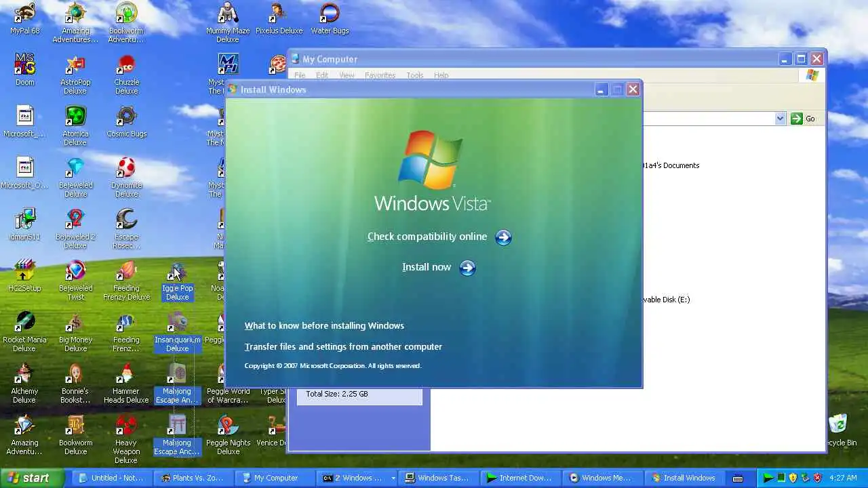The image size is (868, 488).
Task: Click the on-screen keyboard icon in taskbar
Action: click(x=738, y=479)
